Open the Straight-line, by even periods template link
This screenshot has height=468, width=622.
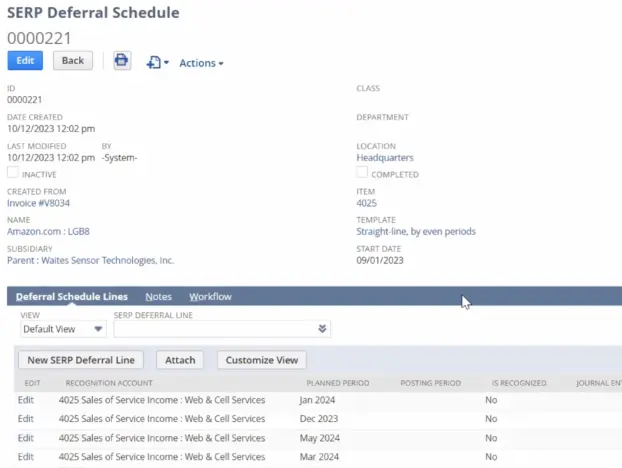pos(416,232)
